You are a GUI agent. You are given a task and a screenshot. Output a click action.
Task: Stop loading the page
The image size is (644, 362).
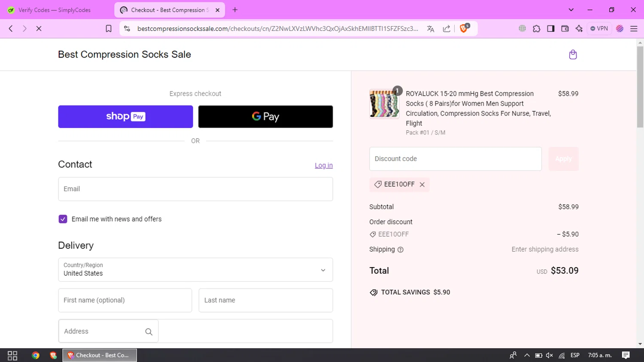tap(39, 28)
